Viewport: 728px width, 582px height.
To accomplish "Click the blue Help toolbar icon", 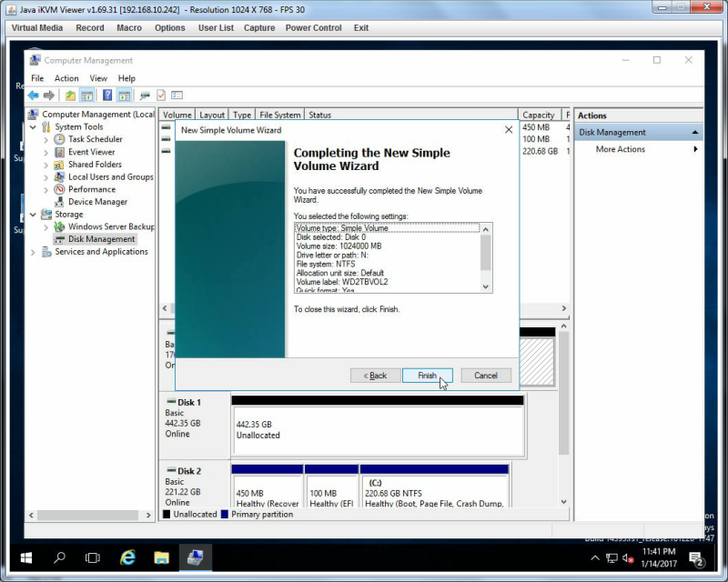I will (x=107, y=95).
